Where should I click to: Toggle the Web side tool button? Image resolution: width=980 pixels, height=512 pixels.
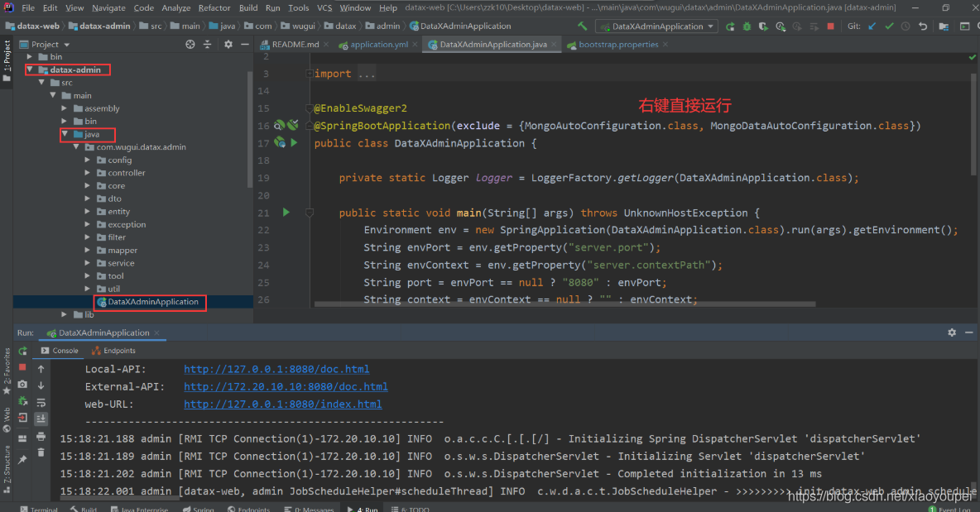(x=7, y=419)
